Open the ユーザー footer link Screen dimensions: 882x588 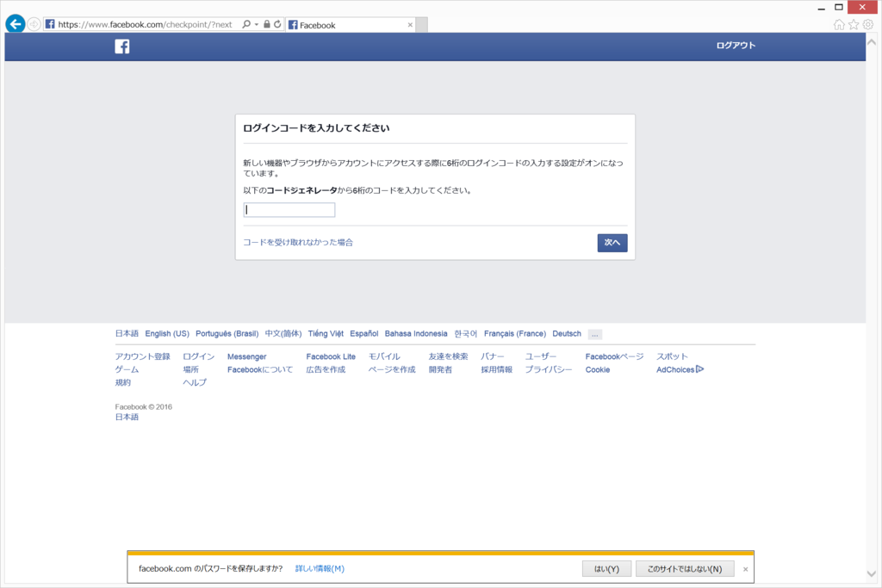pos(541,356)
